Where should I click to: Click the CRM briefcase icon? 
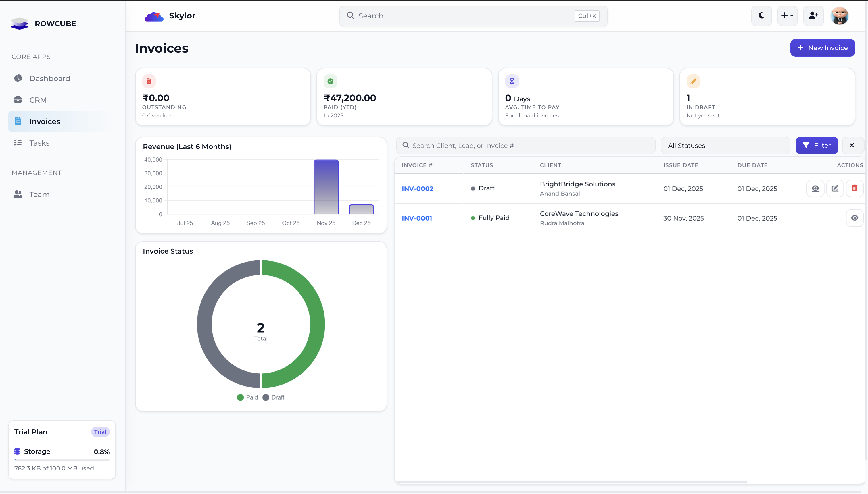pos(18,100)
